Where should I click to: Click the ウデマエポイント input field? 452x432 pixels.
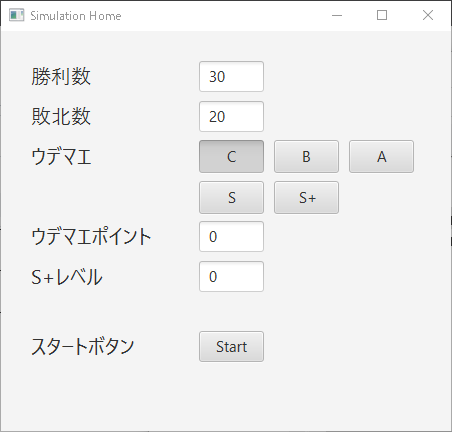(x=231, y=236)
